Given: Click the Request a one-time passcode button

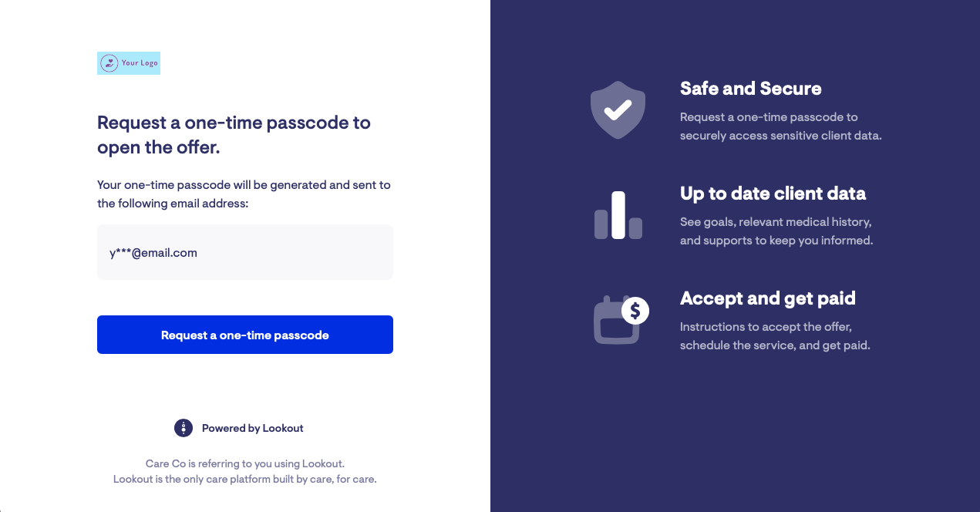Looking at the screenshot, I should coord(245,335).
